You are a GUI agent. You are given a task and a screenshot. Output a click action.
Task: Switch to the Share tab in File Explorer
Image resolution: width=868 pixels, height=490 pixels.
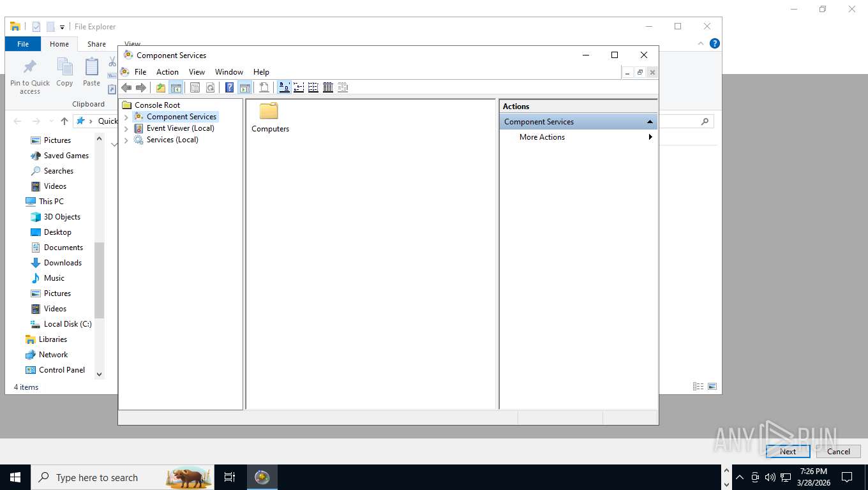tap(96, 44)
